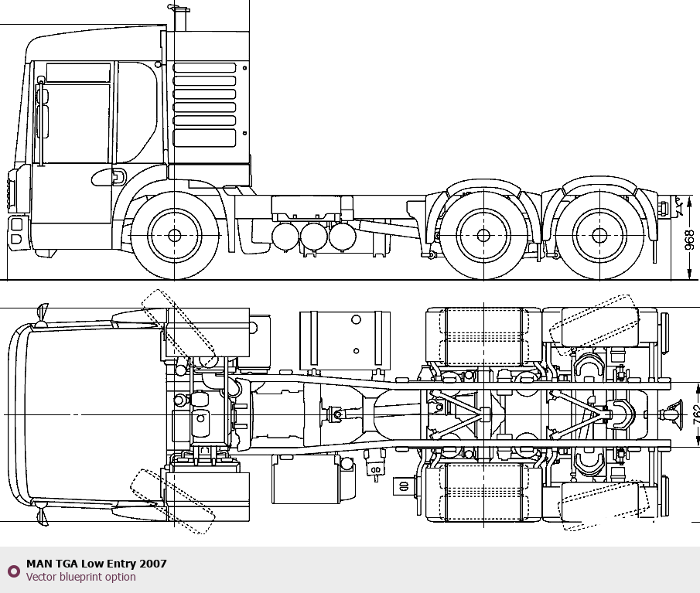
Task: Click the front wheel hub in side view
Action: 175,235
